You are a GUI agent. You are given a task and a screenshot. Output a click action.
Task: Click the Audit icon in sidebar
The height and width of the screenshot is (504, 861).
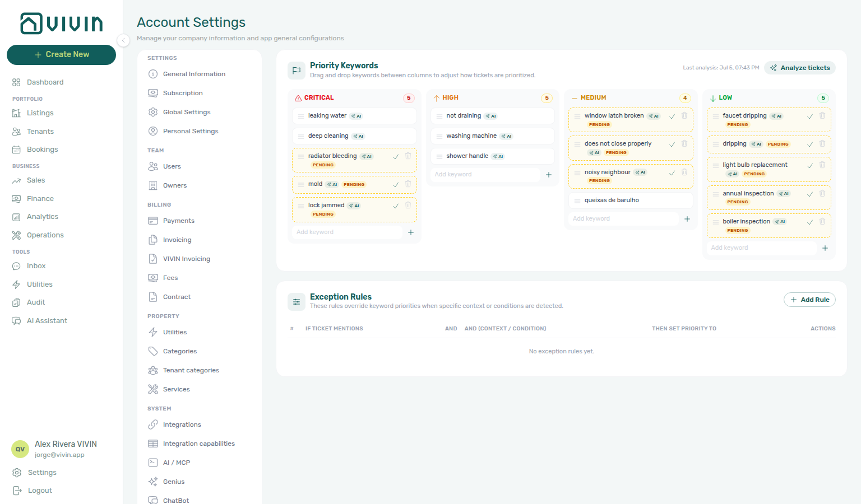coord(16,302)
